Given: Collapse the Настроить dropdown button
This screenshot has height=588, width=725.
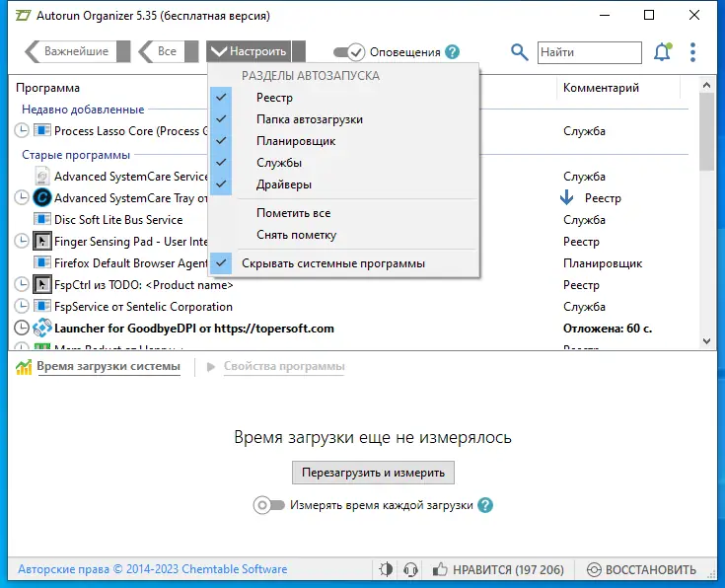Looking at the screenshot, I should coord(255,51).
